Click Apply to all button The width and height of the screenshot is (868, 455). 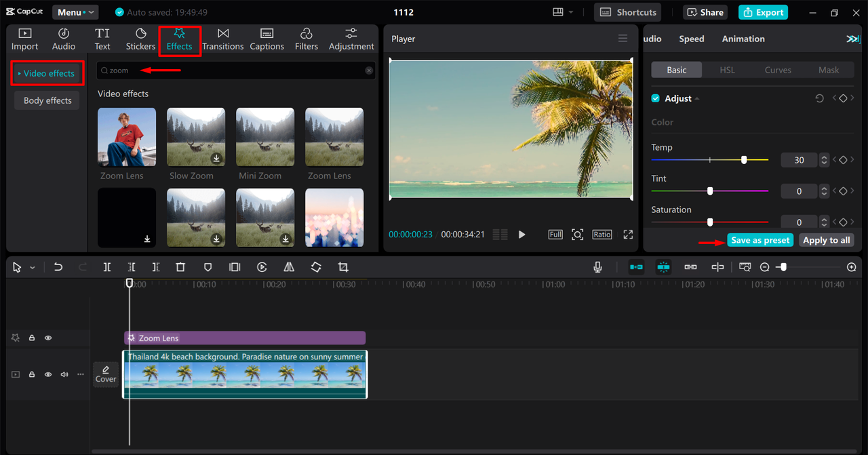coord(826,240)
